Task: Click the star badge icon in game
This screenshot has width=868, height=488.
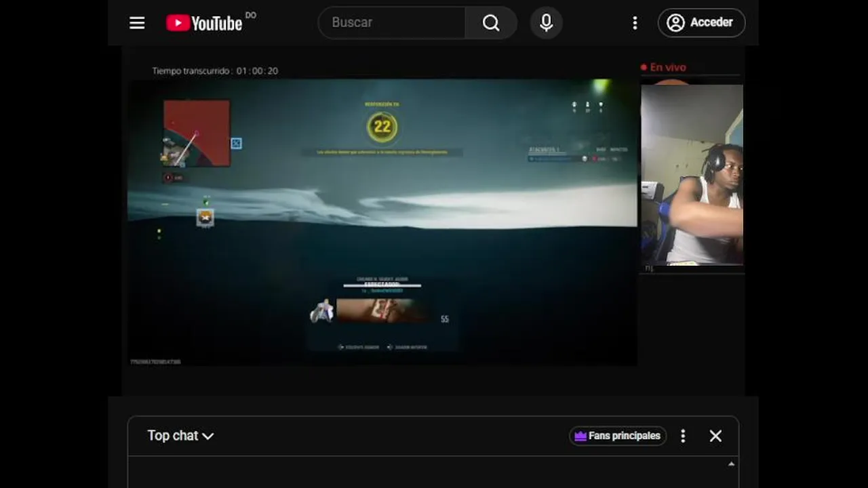Action: pos(205,218)
